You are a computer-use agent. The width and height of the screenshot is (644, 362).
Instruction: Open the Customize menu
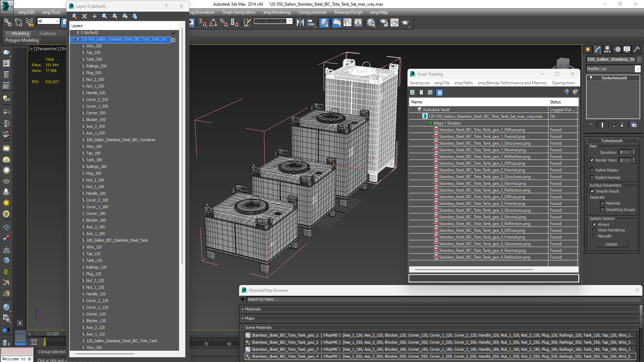312,12
